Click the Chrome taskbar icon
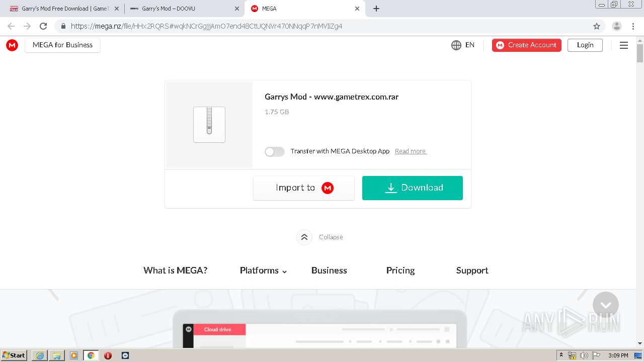The width and height of the screenshot is (644, 362). [x=91, y=355]
